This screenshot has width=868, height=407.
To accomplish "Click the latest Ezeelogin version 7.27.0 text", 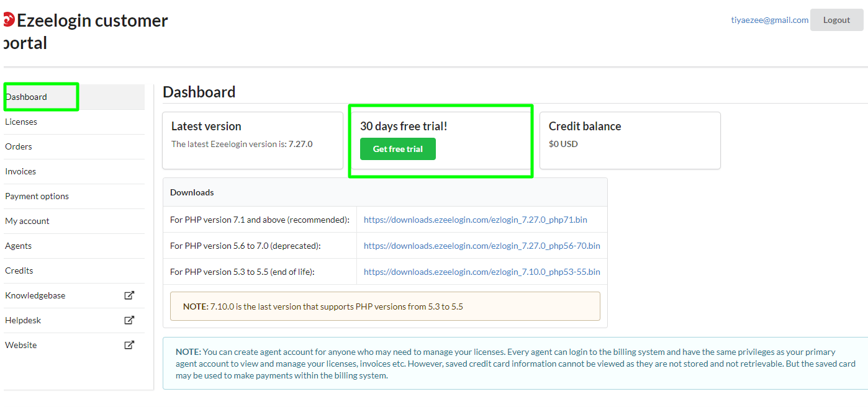I will [242, 144].
